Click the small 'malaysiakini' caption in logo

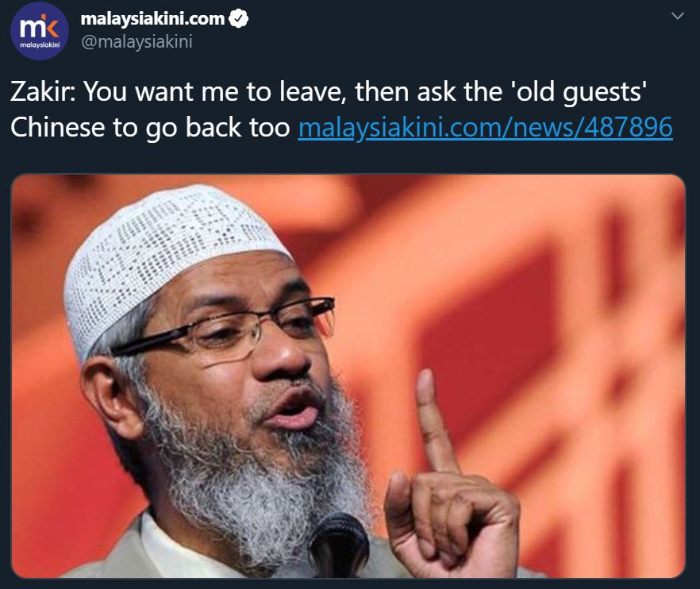click(x=40, y=45)
